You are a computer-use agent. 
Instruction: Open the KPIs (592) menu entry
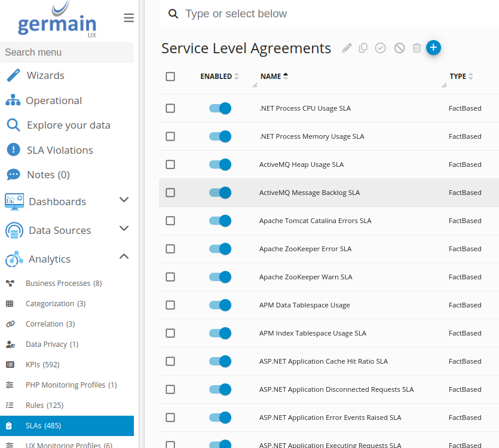pos(42,365)
